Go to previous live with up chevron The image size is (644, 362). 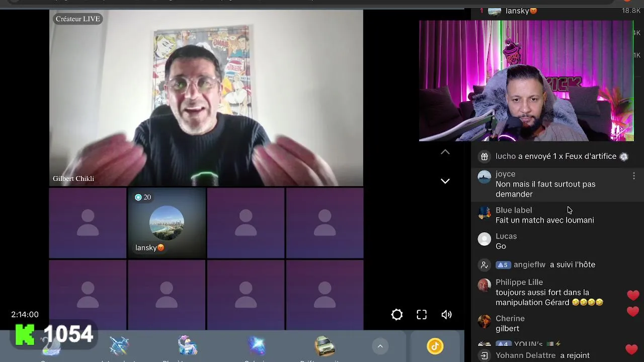click(445, 152)
